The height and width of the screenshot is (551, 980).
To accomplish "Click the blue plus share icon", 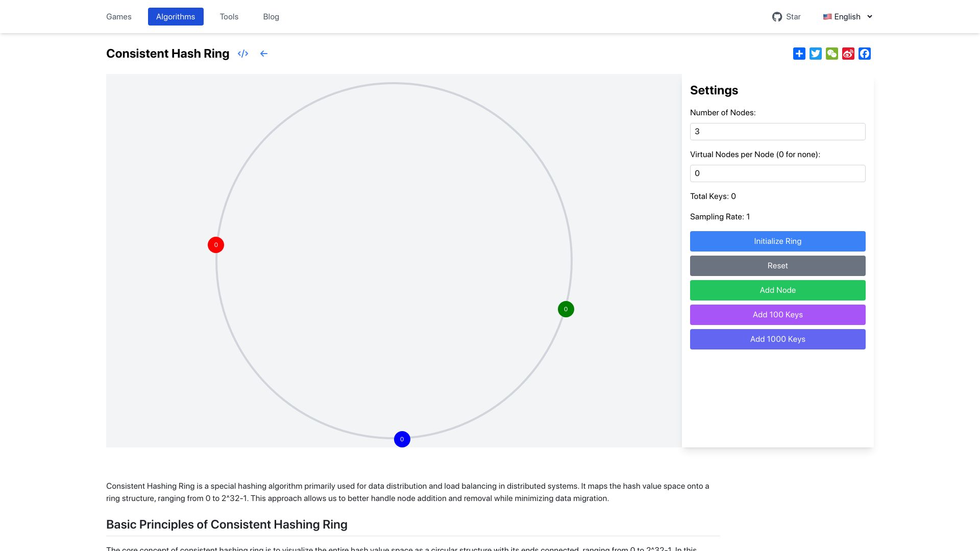I will click(799, 54).
